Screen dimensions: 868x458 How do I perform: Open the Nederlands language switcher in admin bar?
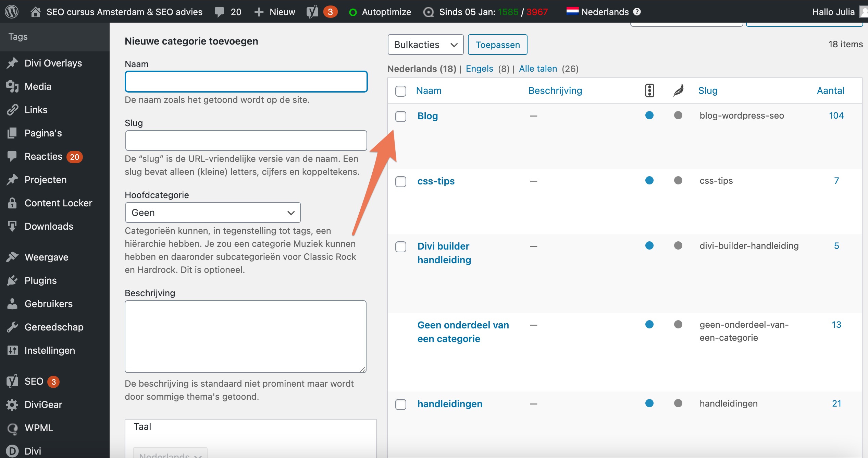(605, 12)
